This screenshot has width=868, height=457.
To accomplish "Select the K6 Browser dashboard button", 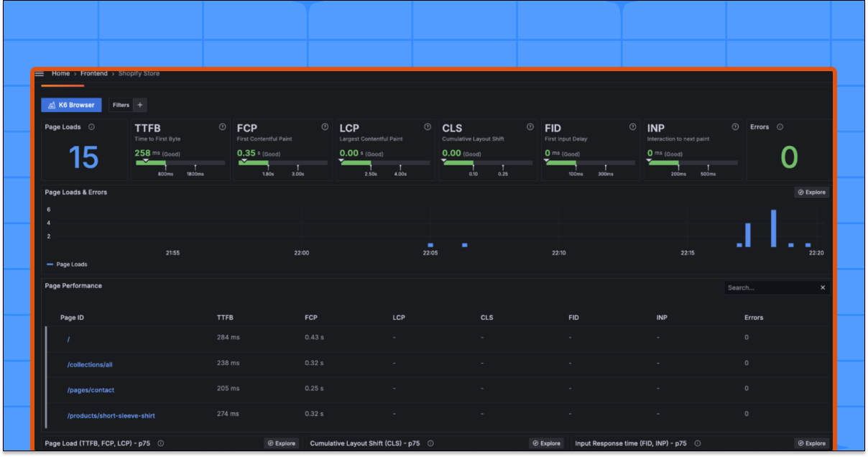I will point(71,105).
